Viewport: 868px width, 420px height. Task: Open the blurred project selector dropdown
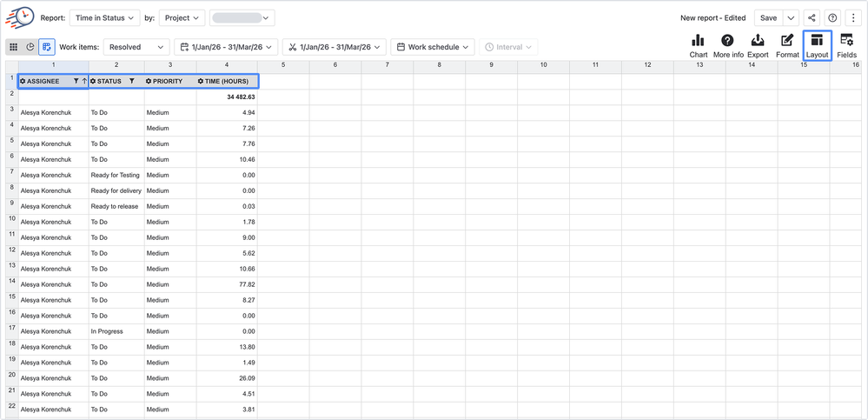(242, 17)
